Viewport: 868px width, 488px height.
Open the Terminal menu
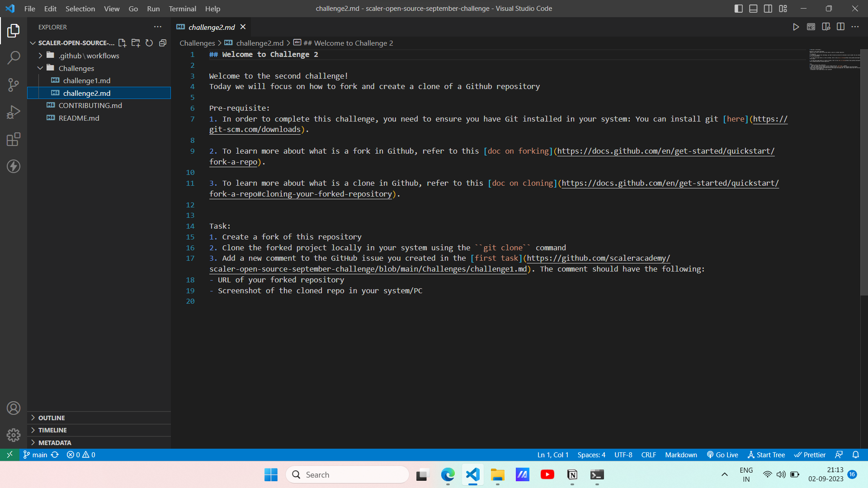182,9
